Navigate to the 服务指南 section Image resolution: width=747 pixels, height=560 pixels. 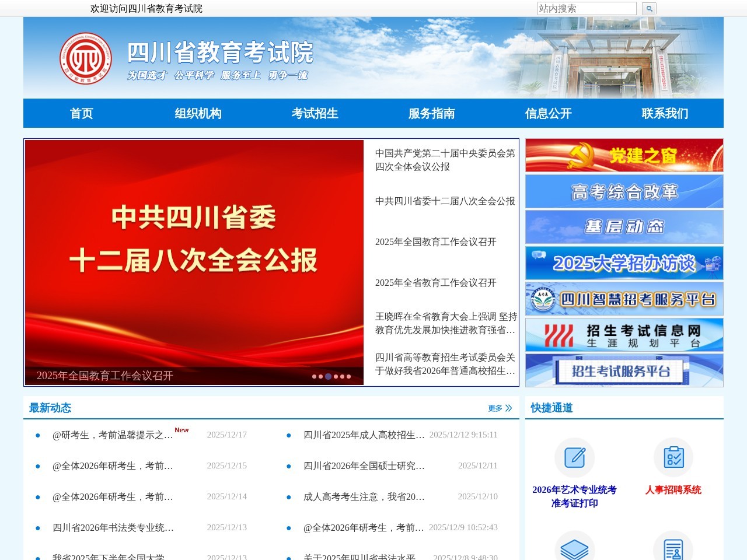coord(432,113)
